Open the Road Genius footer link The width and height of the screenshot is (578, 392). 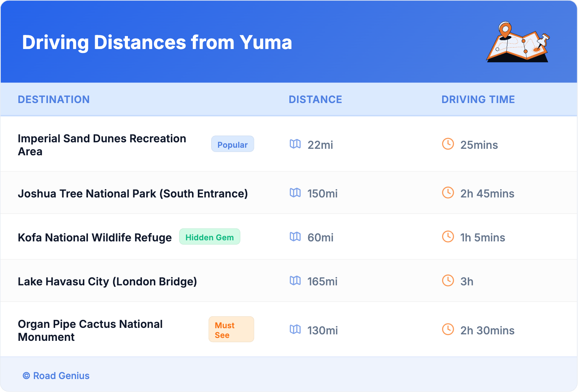61,376
